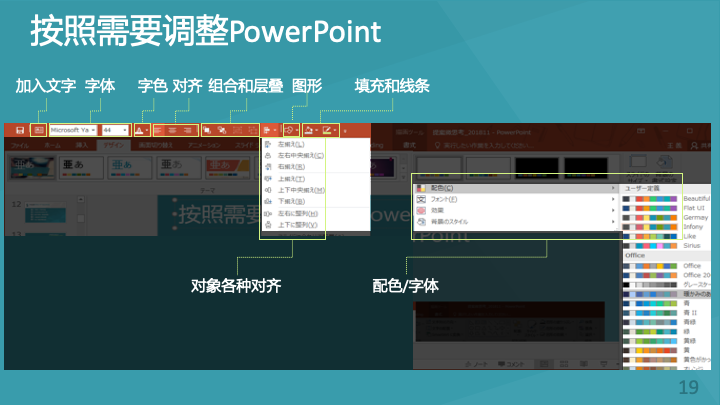Click the tell me search box
Image resolution: width=720 pixels, height=405 pixels.
tap(484, 146)
